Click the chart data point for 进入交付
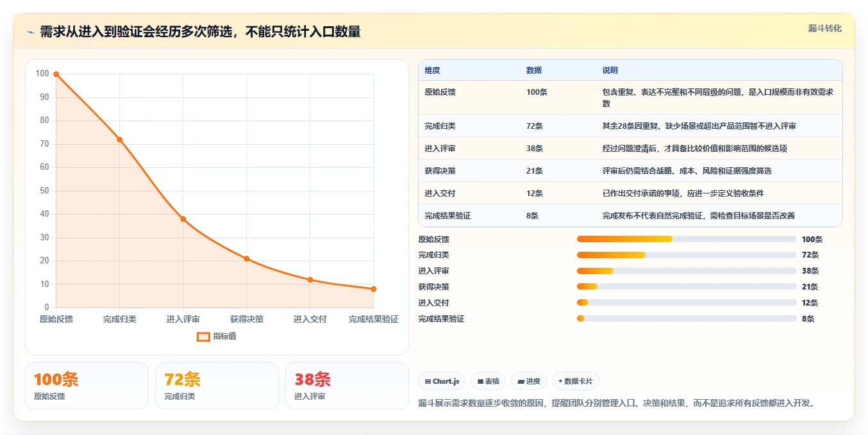Viewport: 868px width, 435px height. pyautogui.click(x=310, y=280)
